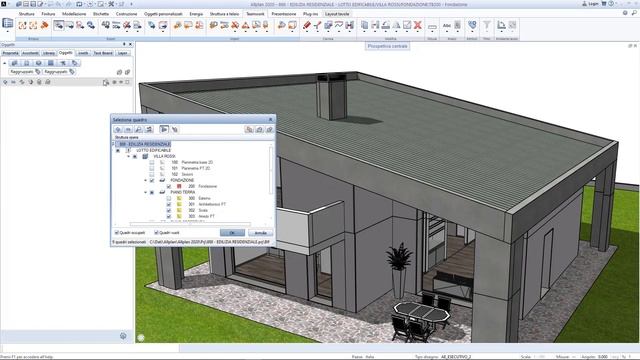Image resolution: width=640 pixels, height=360 pixels.
Task: Click the red pencil icon in ribbon
Action: click(307, 25)
